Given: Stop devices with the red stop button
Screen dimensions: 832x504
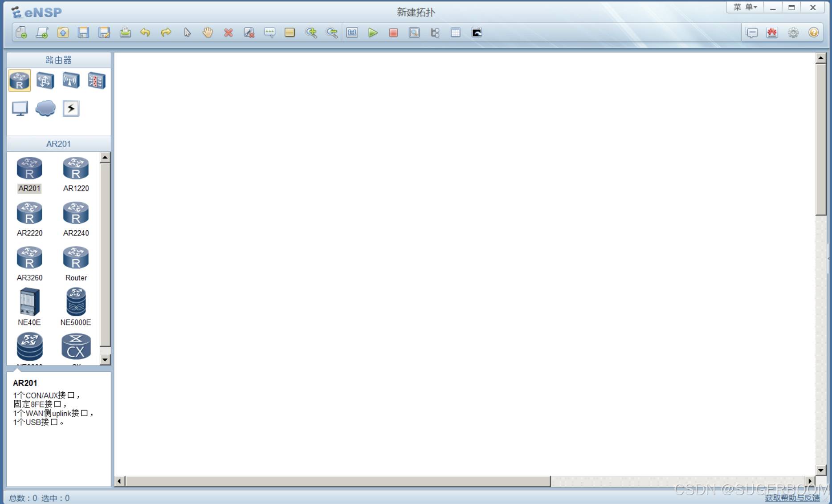Looking at the screenshot, I should pos(393,33).
